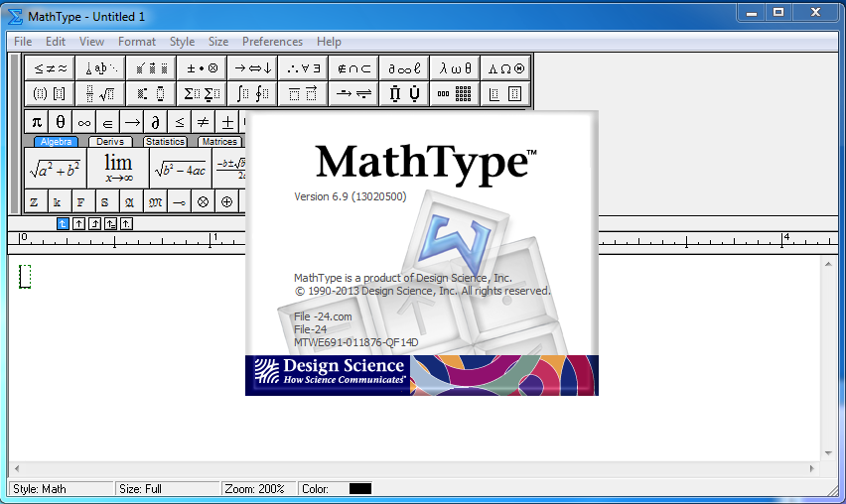Insert the circled times symbol
Image resolution: width=846 pixels, height=504 pixels.
pos(203,202)
